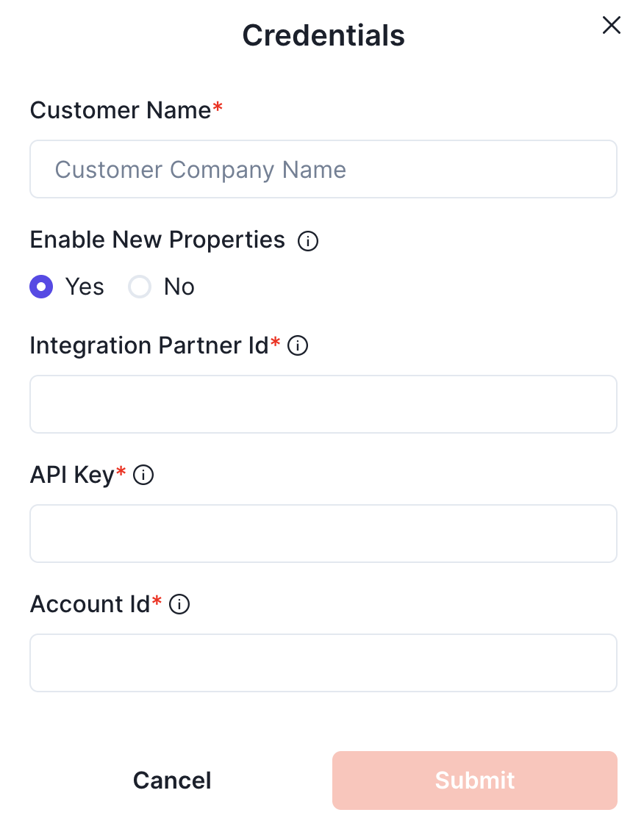This screenshot has width=644, height=829.
Task: Click the Integration Partner Id text box
Action: (x=323, y=404)
